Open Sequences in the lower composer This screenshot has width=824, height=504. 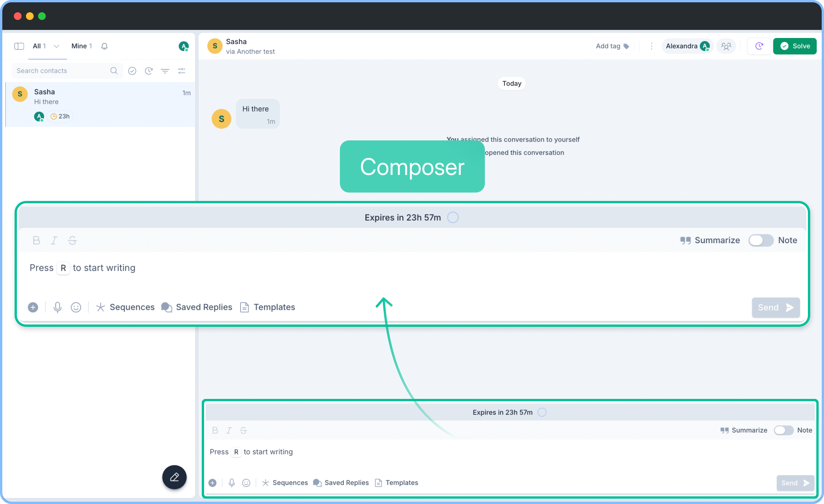pos(285,483)
